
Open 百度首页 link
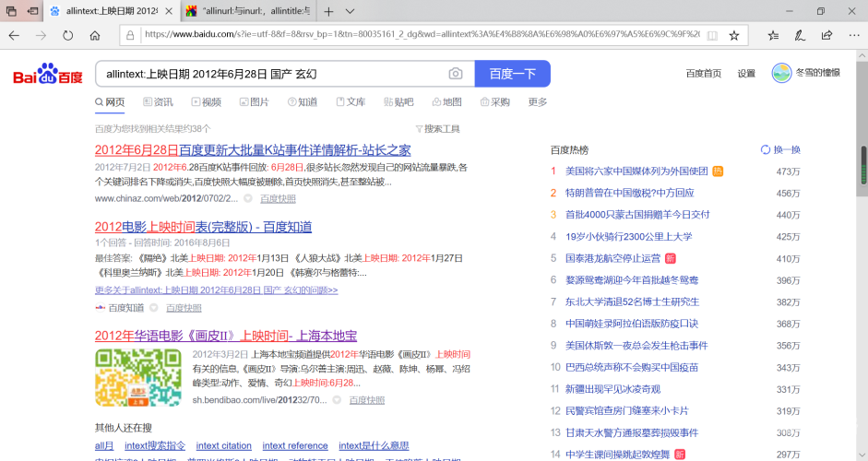tap(704, 74)
